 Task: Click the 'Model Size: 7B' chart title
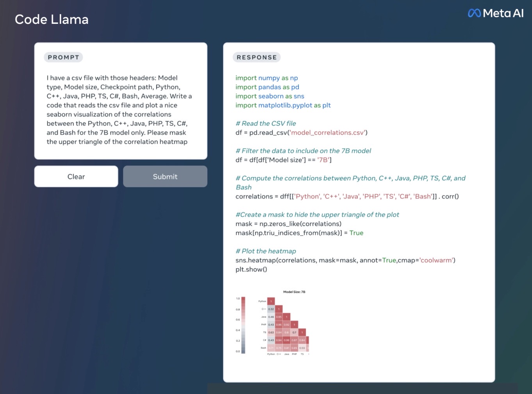point(294,292)
